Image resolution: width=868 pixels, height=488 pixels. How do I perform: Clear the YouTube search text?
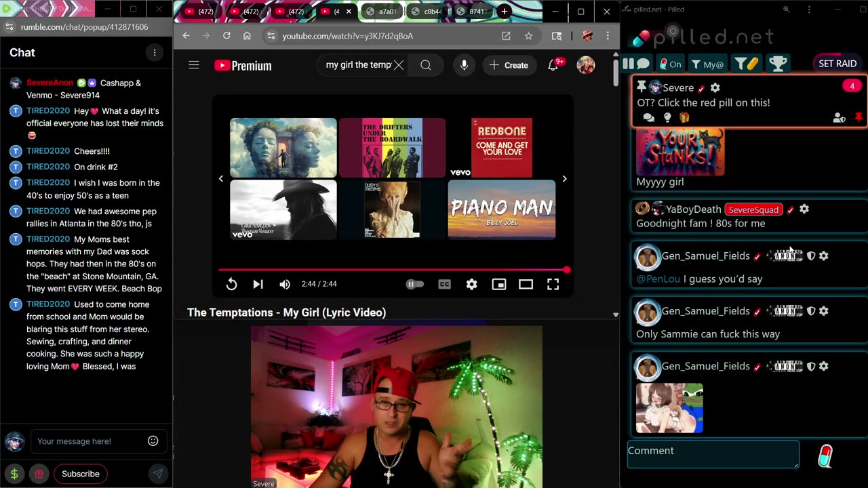(399, 65)
